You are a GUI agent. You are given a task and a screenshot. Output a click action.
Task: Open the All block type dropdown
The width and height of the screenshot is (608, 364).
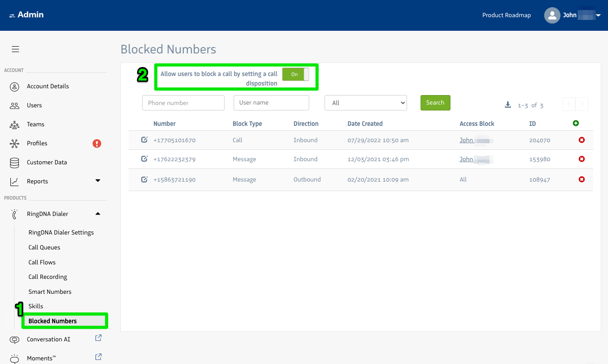pos(365,103)
